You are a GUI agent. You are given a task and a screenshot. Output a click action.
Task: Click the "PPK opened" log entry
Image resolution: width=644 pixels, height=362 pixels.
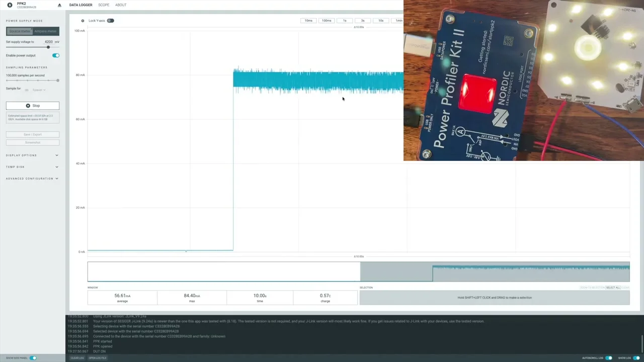(x=103, y=346)
